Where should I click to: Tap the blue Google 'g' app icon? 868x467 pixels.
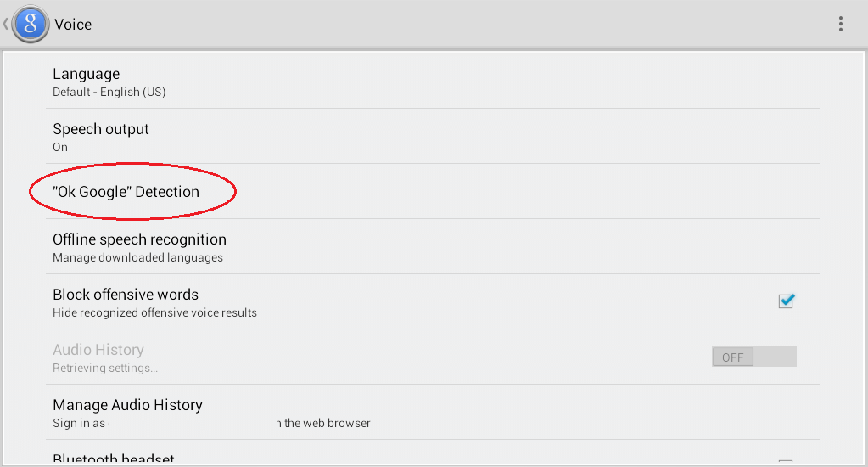pos(30,24)
